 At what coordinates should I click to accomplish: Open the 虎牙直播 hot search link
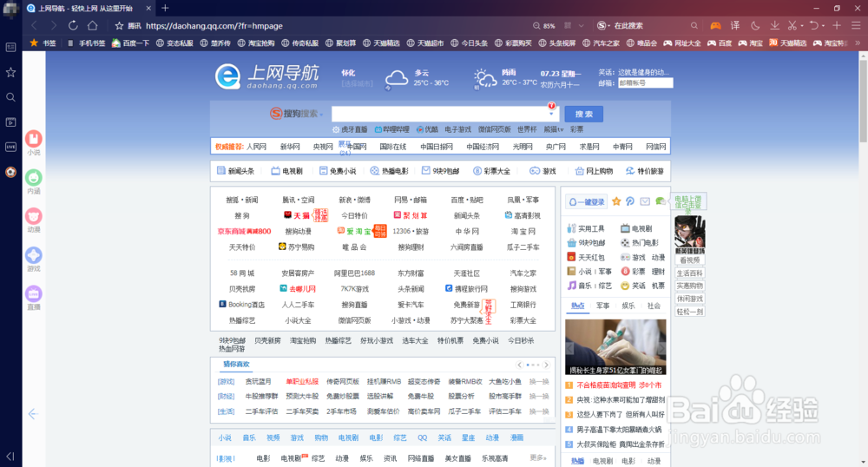coord(350,129)
